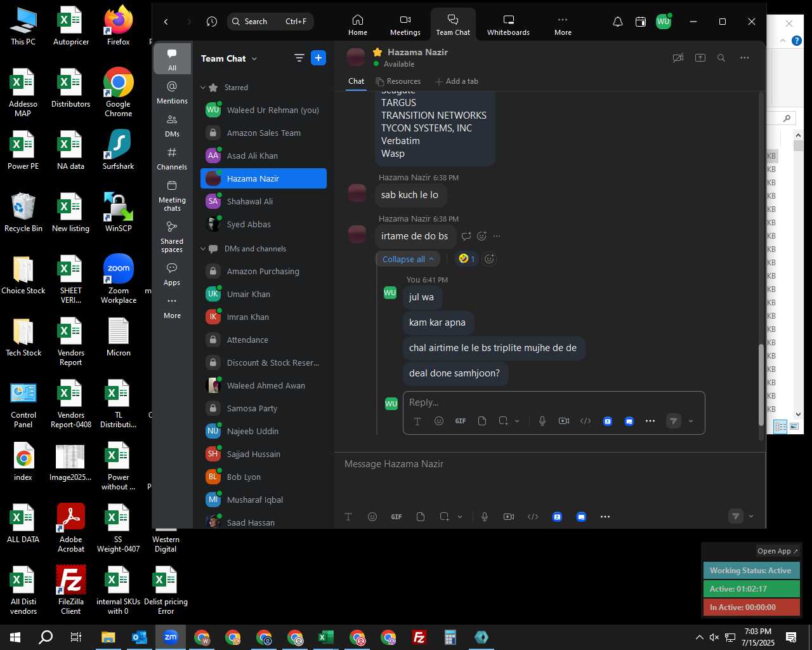Open Mentions in the left sidebar
Image resolution: width=812 pixels, height=650 pixels.
pos(172,93)
